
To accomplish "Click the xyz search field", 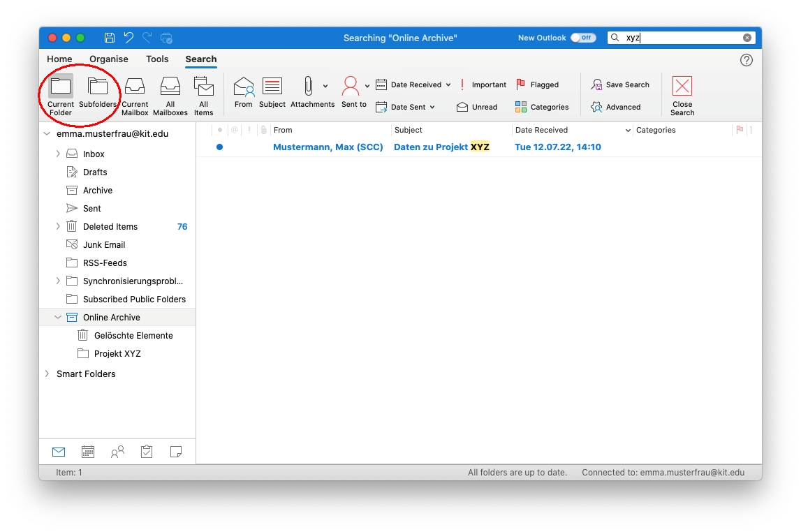I will point(681,38).
